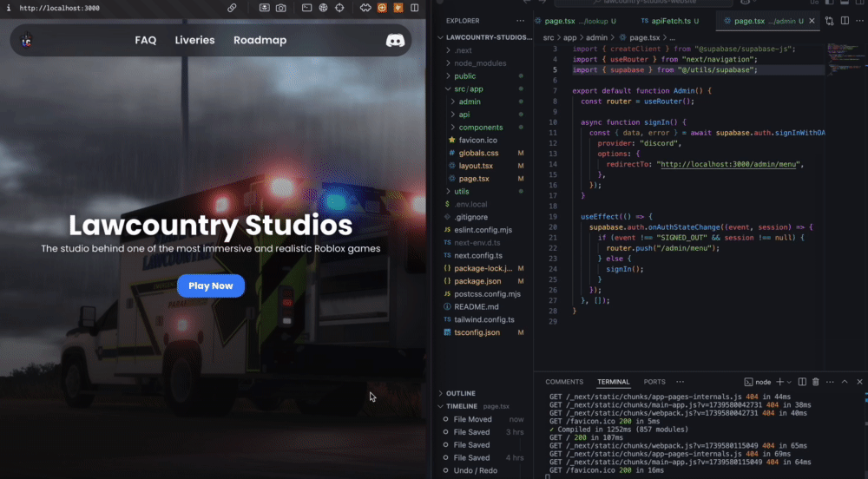Image resolution: width=868 pixels, height=479 pixels.
Task: Follow the localhost admin/menu link in code
Action: click(x=728, y=164)
